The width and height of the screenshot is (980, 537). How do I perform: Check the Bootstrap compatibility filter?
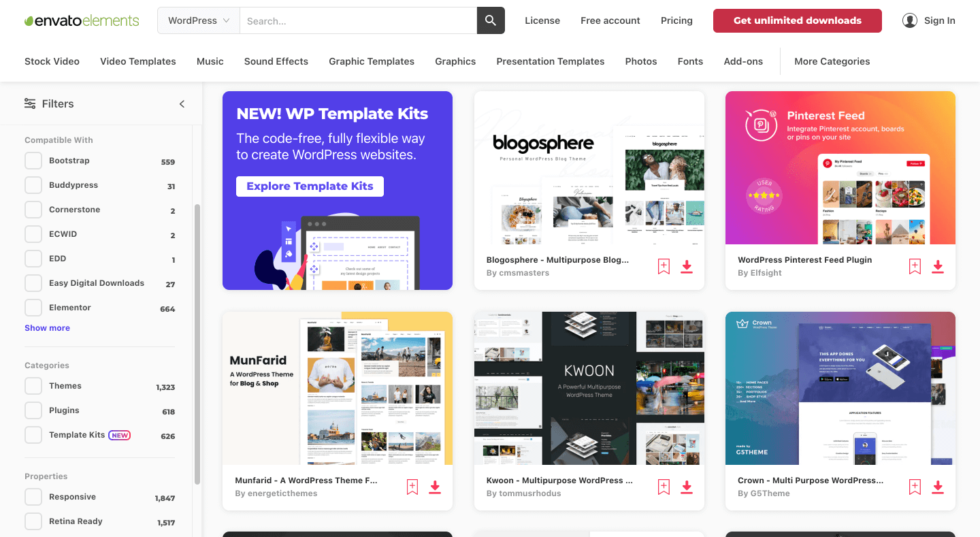pos(33,161)
